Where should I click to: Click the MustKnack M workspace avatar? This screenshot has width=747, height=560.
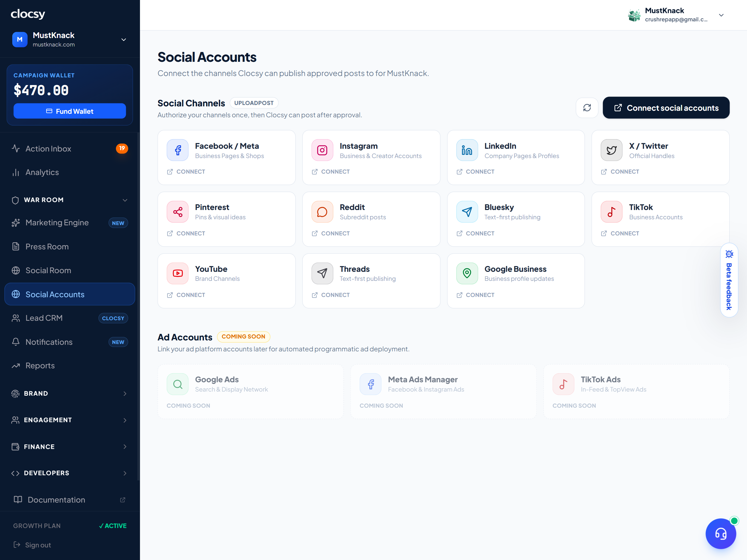pyautogui.click(x=20, y=40)
